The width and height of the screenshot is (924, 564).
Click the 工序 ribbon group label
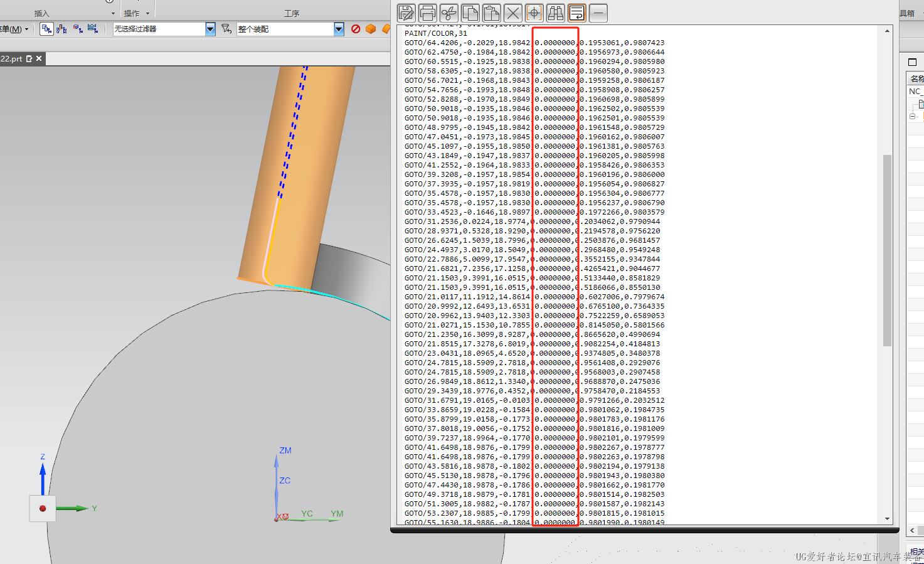[292, 13]
